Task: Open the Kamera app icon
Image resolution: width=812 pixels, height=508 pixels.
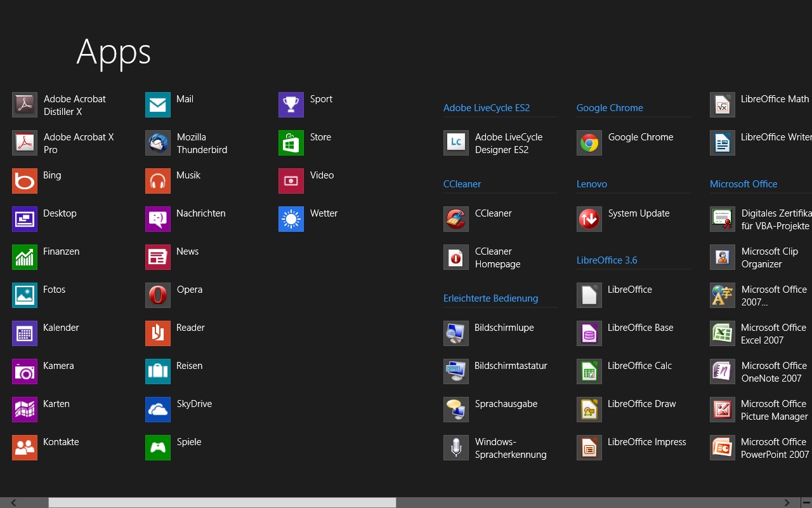Action: pyautogui.click(x=25, y=371)
